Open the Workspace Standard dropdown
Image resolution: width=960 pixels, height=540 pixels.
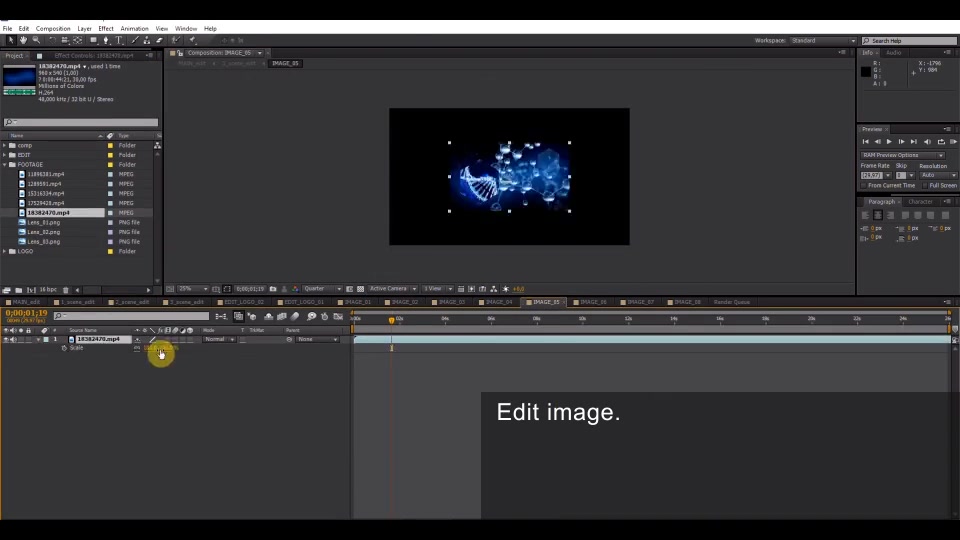click(823, 40)
